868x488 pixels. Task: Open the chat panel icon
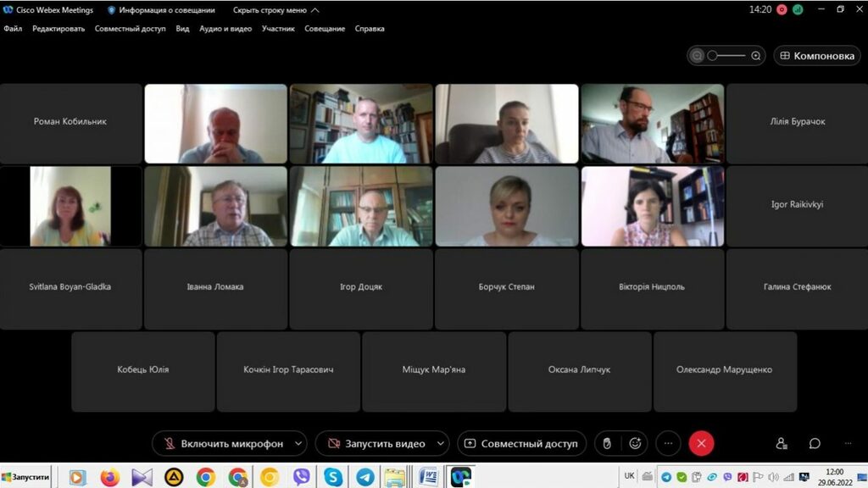tap(815, 443)
